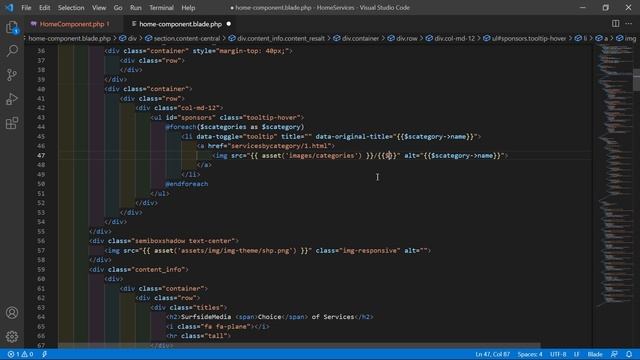Change language mode from Blade
The image size is (640, 360).
pyautogui.click(x=595, y=354)
